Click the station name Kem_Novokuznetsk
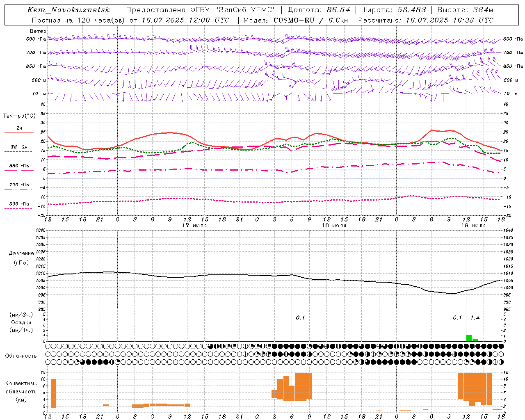The width and height of the screenshot is (525, 420). pyautogui.click(x=68, y=10)
